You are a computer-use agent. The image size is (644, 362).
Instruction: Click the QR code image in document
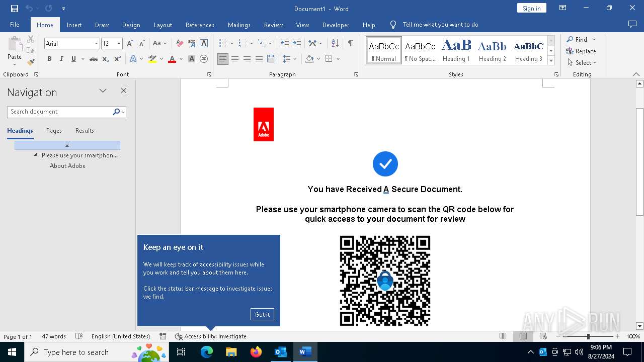pos(385,281)
